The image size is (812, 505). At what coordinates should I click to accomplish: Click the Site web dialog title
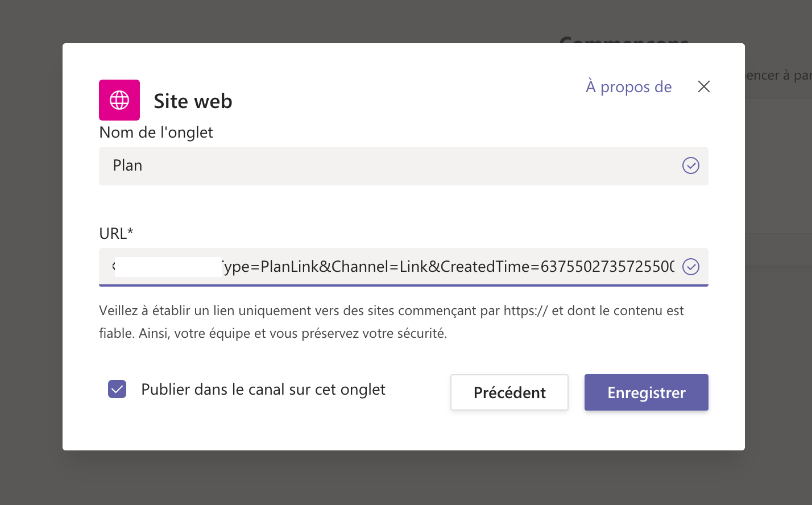click(x=193, y=101)
